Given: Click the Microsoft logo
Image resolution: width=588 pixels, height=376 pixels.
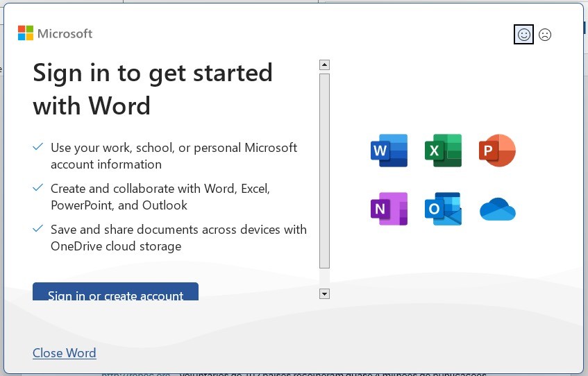Looking at the screenshot, I should (55, 33).
